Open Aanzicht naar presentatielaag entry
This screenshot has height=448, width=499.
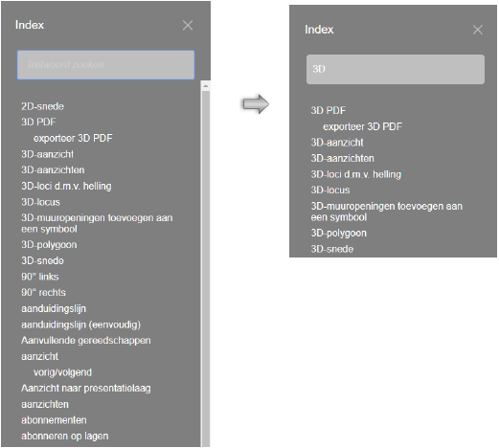[x=86, y=389]
